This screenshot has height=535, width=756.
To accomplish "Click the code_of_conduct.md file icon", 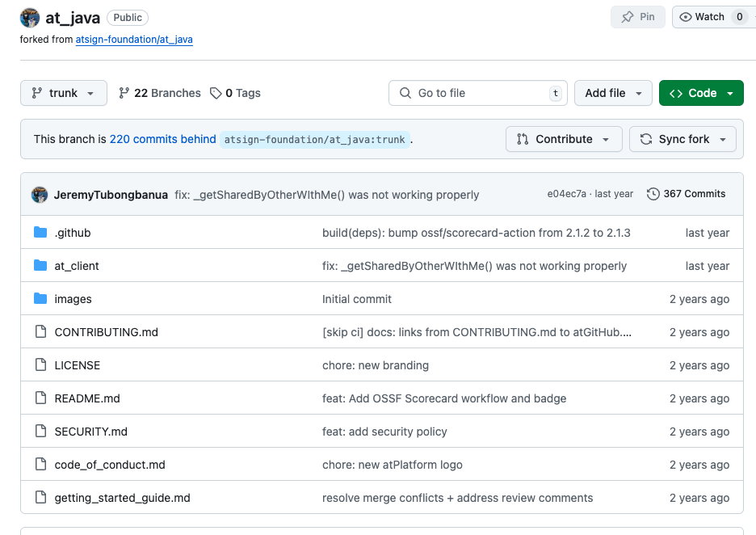I will click(41, 465).
